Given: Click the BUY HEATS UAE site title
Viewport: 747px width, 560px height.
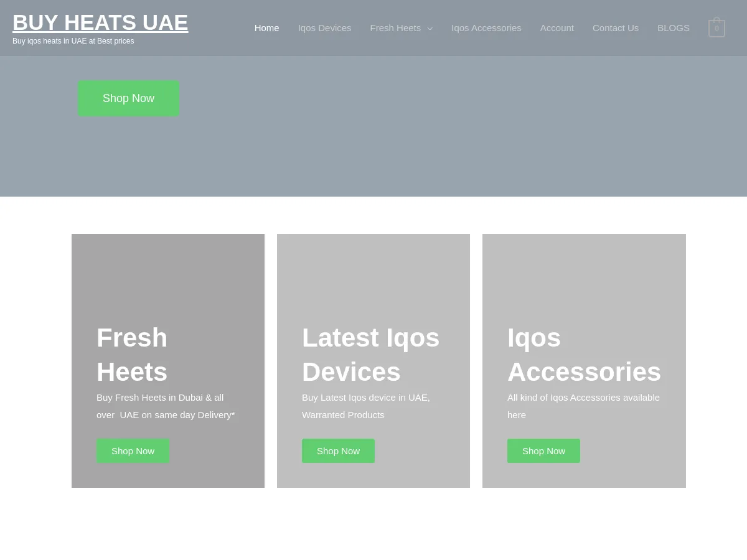Looking at the screenshot, I should pyautogui.click(x=100, y=23).
